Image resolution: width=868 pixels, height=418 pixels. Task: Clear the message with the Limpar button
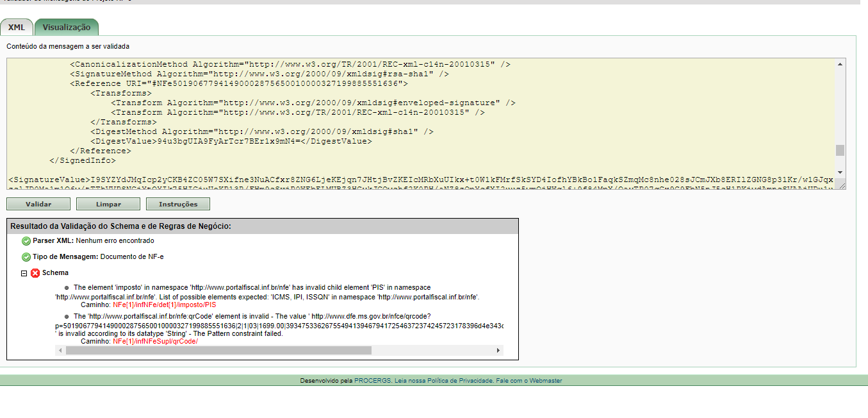click(108, 204)
